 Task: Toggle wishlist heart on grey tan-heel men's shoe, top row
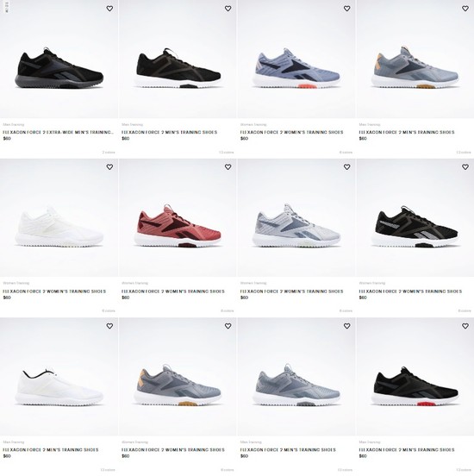[465, 9]
